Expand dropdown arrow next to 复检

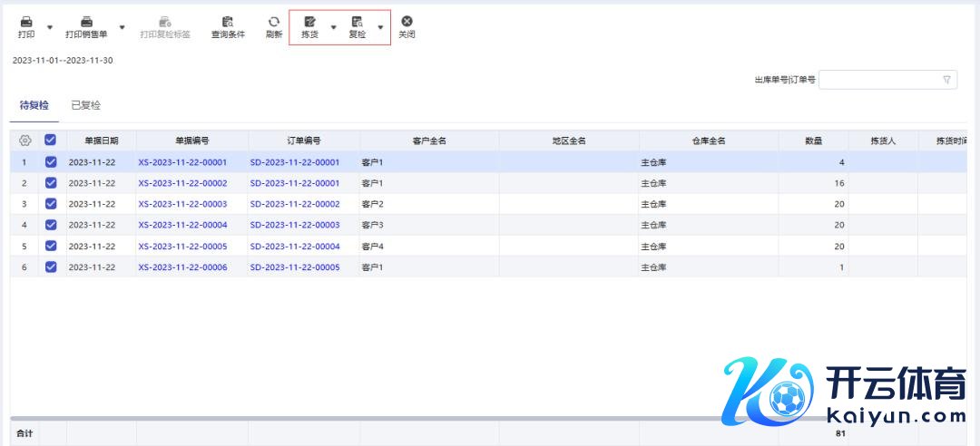tap(380, 27)
